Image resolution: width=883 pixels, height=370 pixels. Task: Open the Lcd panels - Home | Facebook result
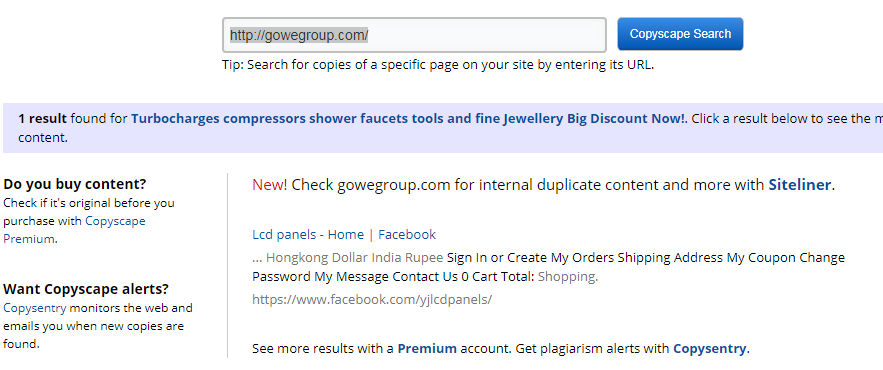pyautogui.click(x=344, y=234)
